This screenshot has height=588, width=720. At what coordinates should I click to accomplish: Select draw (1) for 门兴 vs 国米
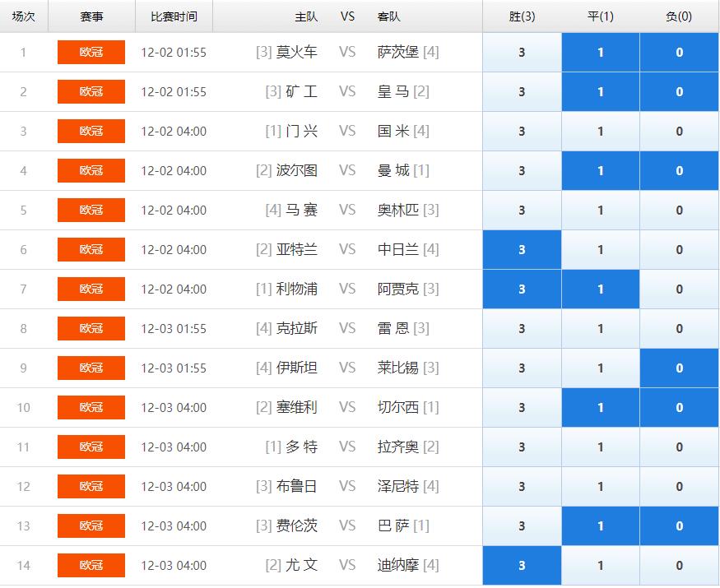(x=600, y=132)
